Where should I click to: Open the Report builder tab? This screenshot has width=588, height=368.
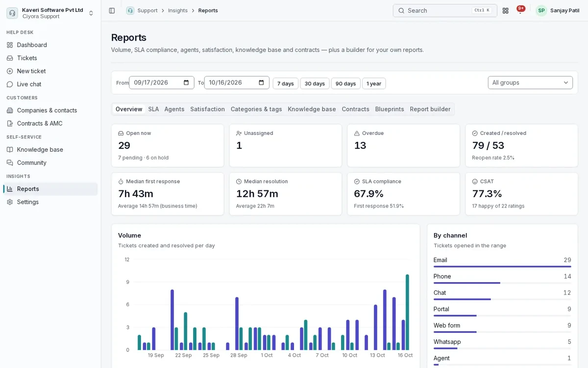(430, 109)
